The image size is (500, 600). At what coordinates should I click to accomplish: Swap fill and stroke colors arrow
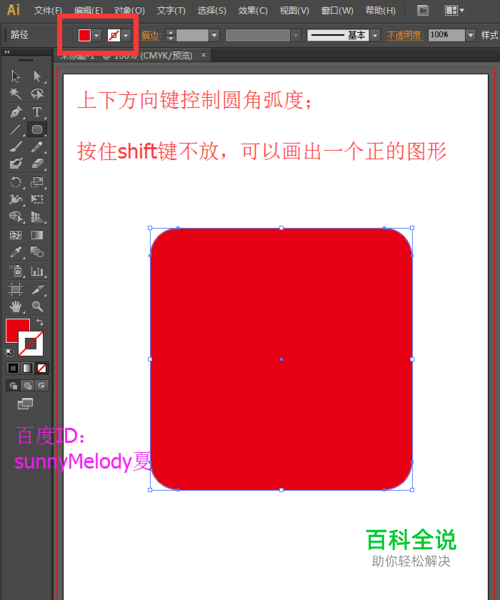[39, 322]
